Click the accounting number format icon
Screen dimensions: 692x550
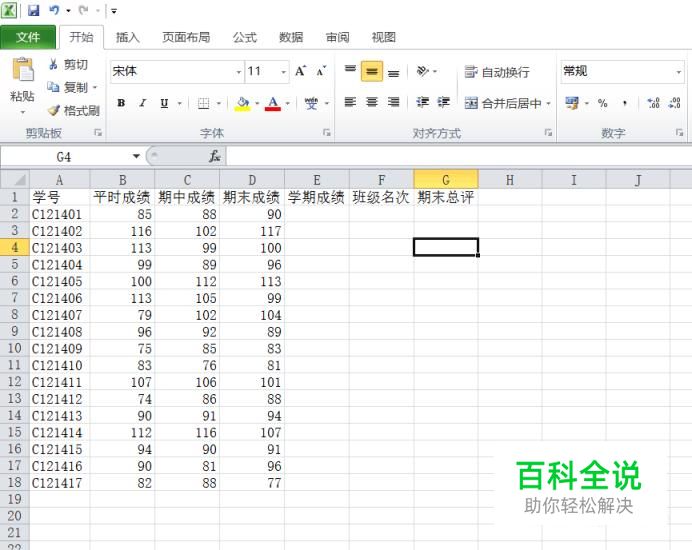pos(572,103)
